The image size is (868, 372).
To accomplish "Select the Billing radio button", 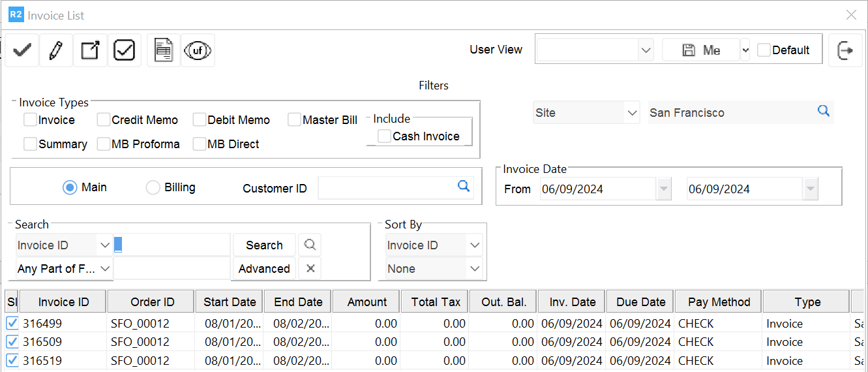I will point(153,188).
